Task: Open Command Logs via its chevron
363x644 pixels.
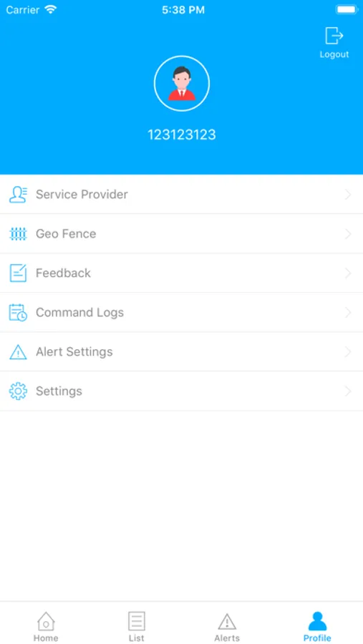Action: (x=348, y=313)
